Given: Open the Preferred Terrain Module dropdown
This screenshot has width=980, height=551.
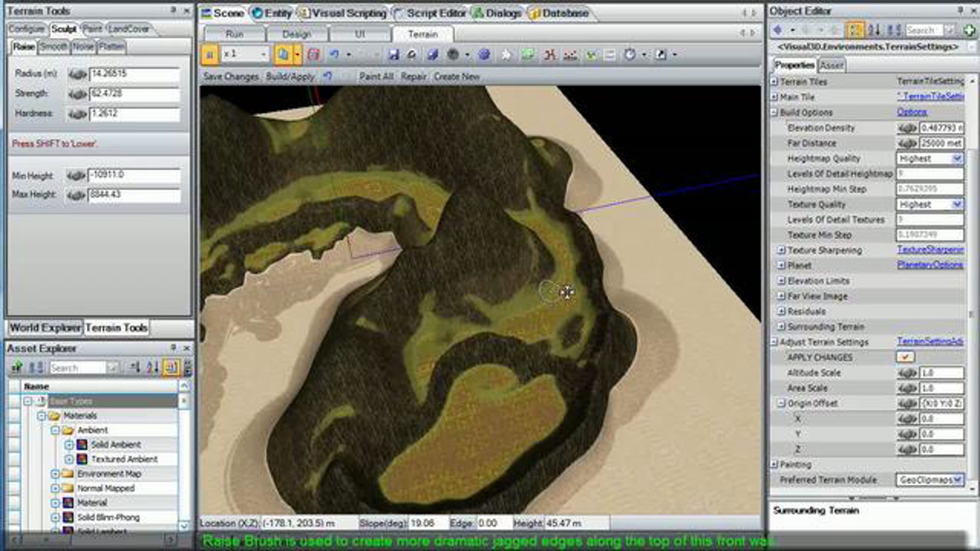Looking at the screenshot, I should [x=957, y=480].
